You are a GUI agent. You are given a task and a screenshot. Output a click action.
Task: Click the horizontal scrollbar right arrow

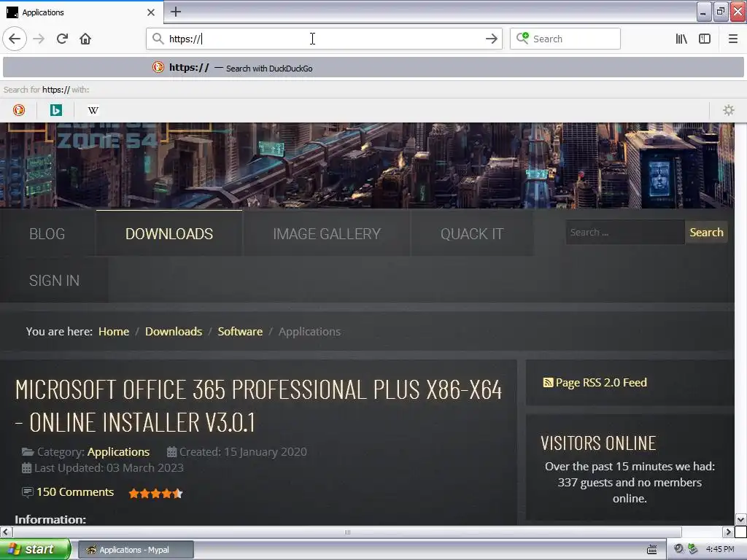(728, 532)
